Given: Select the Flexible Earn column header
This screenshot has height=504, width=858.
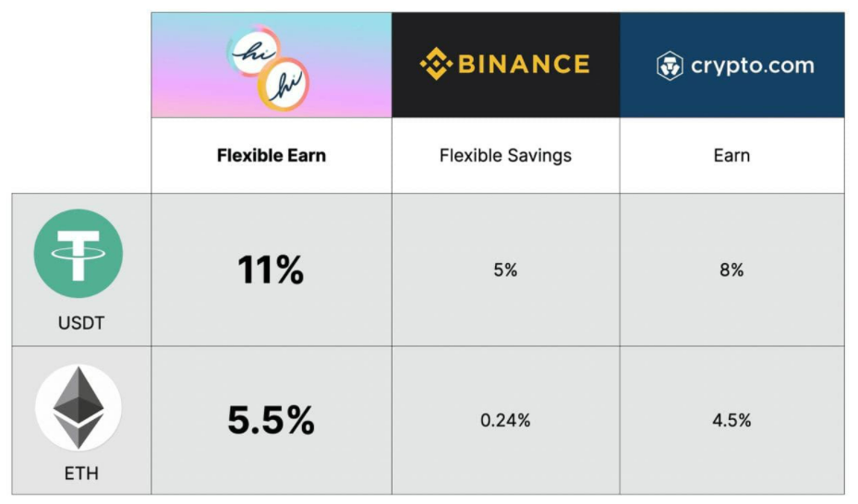Looking at the screenshot, I should point(272,155).
